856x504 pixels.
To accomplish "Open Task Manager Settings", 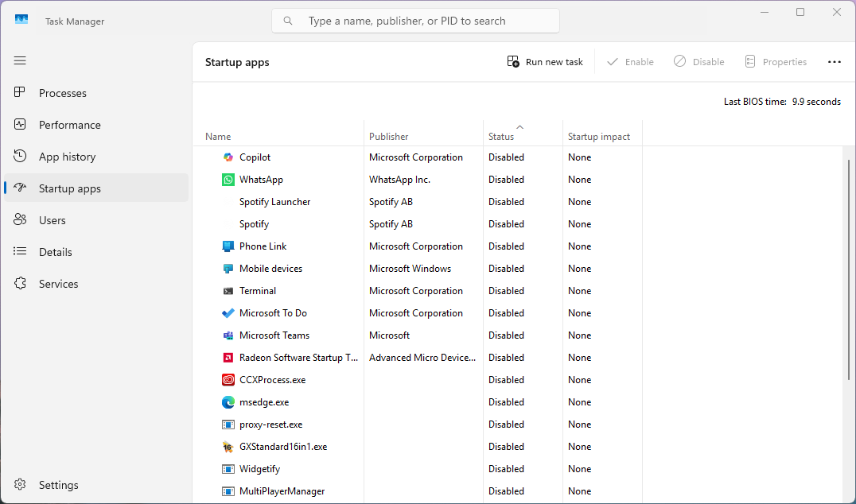I will [x=59, y=485].
